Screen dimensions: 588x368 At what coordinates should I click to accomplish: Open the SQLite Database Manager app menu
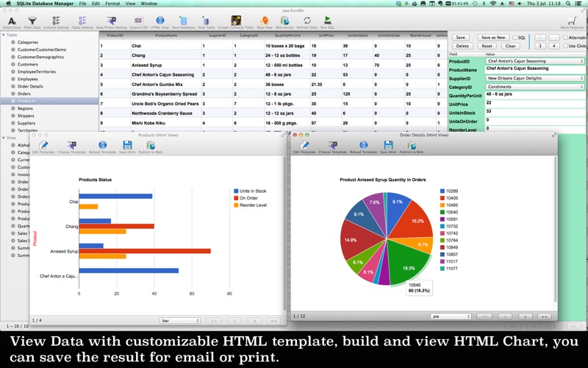[x=45, y=4]
